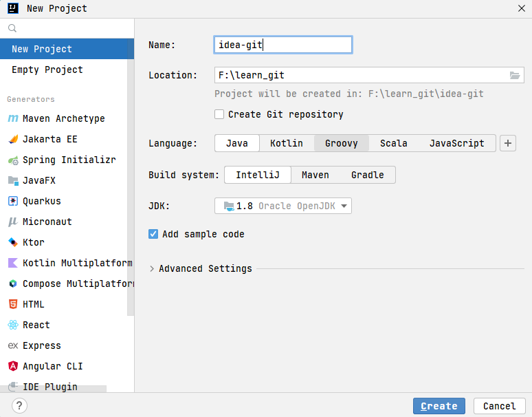The height and width of the screenshot is (417, 532).
Task: Open Micronaut generator entry
Action: tap(64, 222)
